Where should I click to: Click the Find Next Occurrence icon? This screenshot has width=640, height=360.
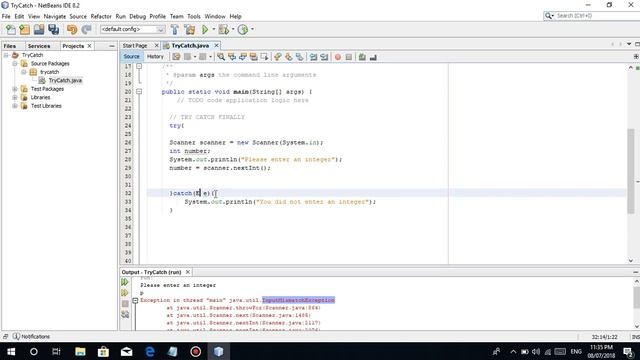click(242, 57)
